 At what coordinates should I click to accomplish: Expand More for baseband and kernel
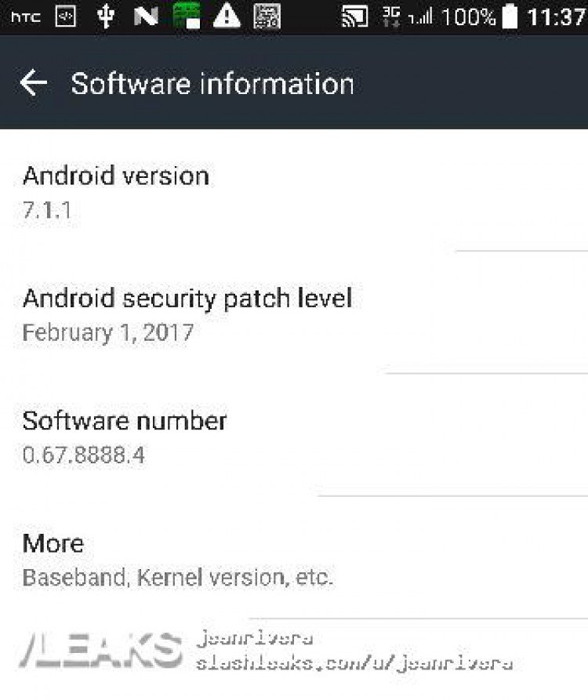[x=294, y=560]
